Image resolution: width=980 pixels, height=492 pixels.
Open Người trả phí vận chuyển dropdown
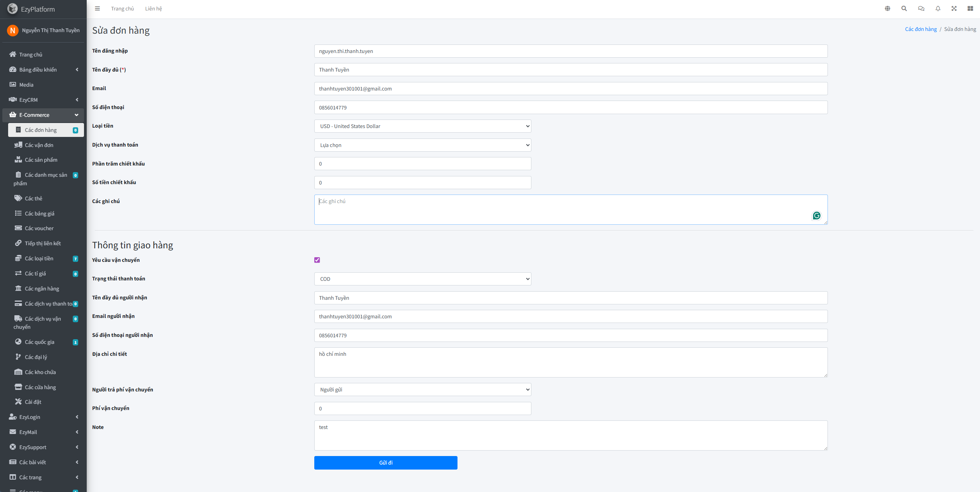tap(422, 389)
